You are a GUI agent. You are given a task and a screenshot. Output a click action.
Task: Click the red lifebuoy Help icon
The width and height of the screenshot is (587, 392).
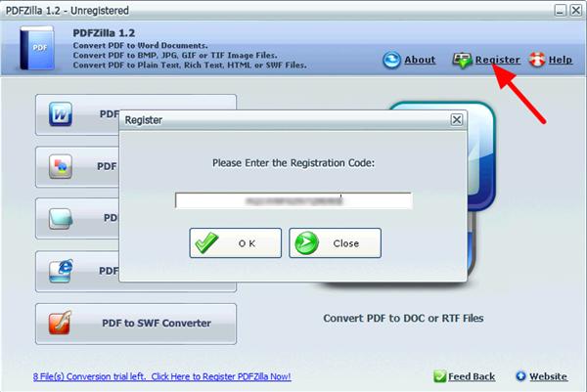pyautogui.click(x=536, y=60)
